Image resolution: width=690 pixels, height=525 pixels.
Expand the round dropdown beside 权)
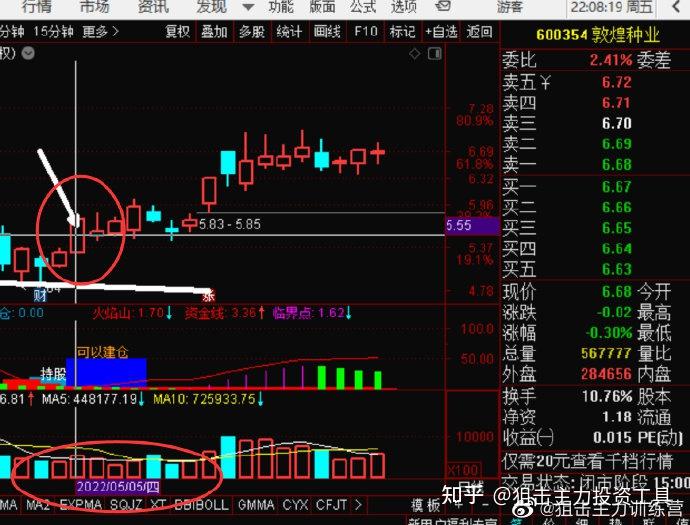click(28, 53)
